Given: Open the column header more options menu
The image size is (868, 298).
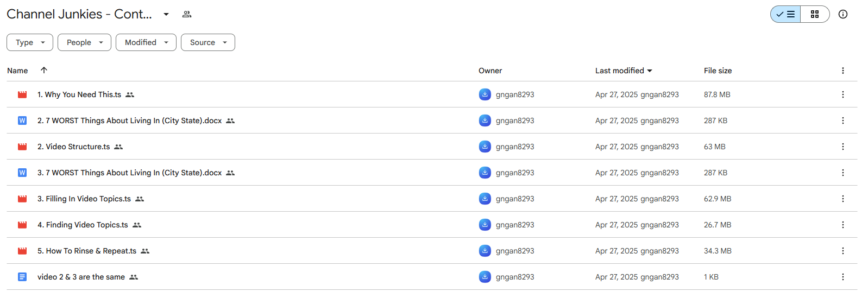Looking at the screenshot, I should [x=842, y=71].
